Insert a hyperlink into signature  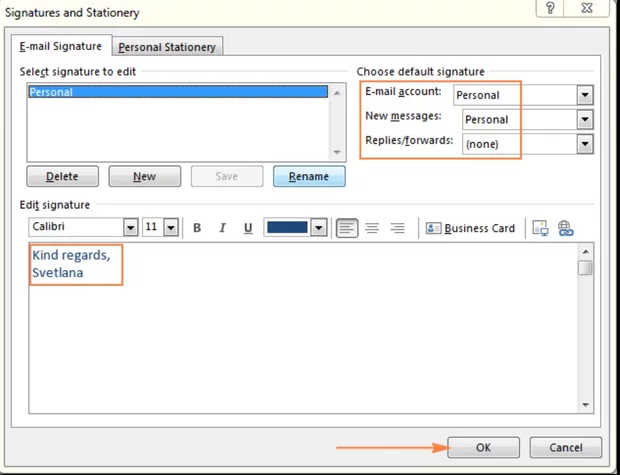pyautogui.click(x=565, y=228)
